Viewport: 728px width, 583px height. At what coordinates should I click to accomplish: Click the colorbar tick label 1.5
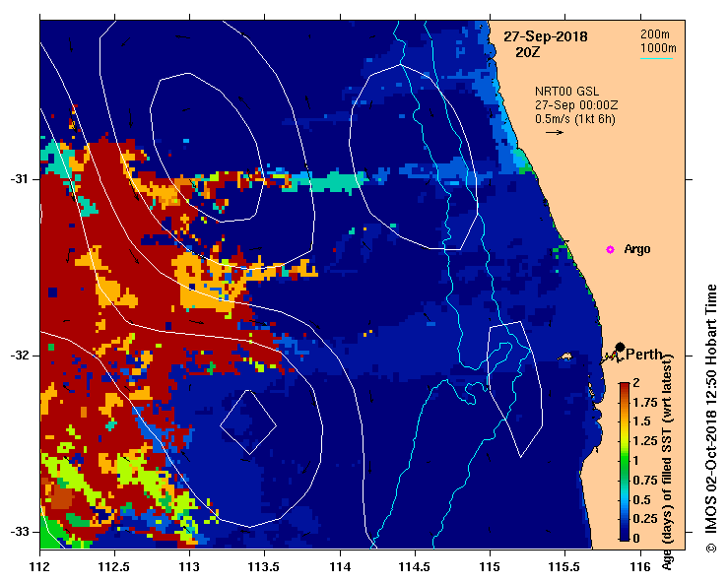click(x=641, y=421)
